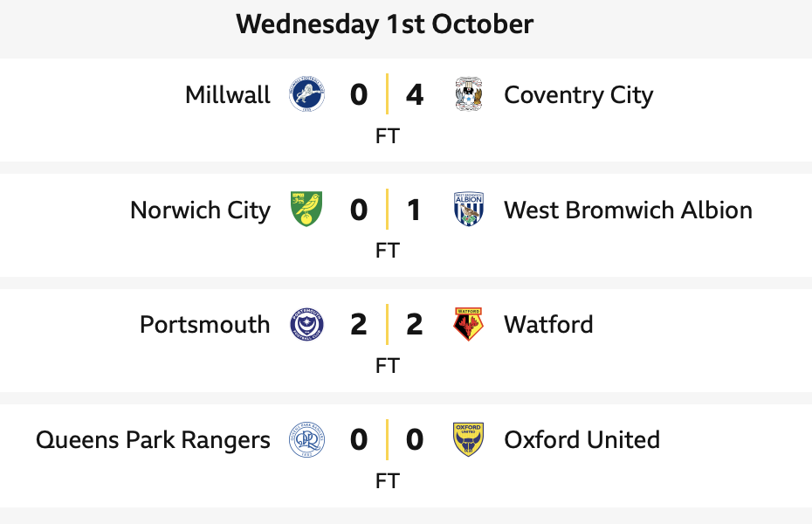Viewport: 812px width, 524px height.
Task: Click Coventry City's score of 4
Action: [415, 94]
